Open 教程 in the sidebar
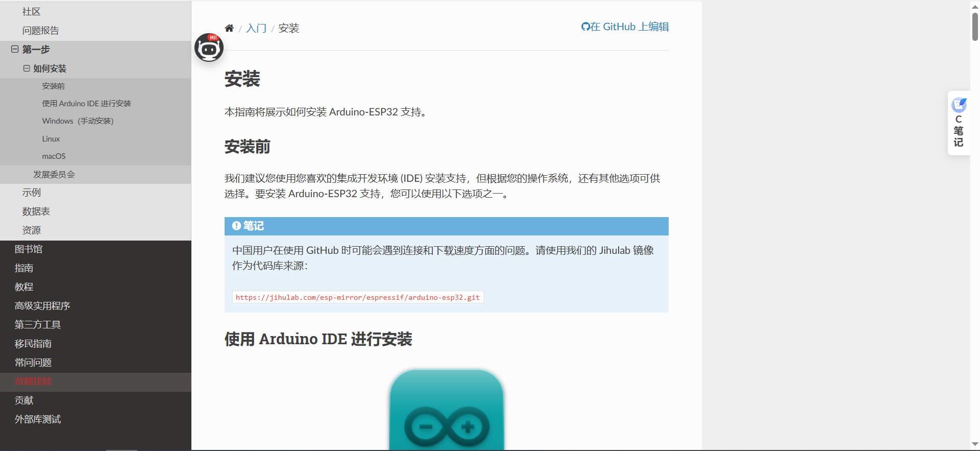 coord(24,287)
